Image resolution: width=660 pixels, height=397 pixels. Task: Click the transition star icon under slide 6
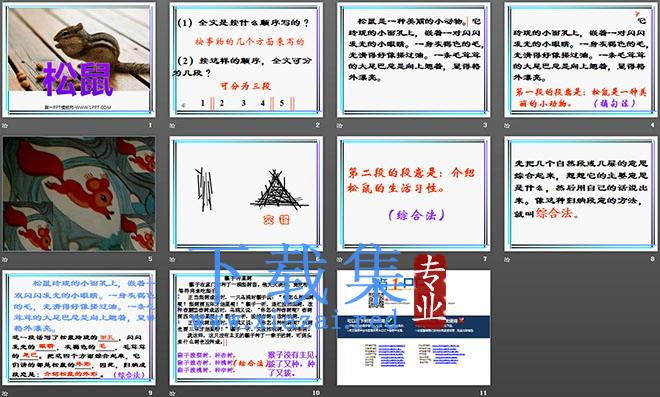coord(173,259)
